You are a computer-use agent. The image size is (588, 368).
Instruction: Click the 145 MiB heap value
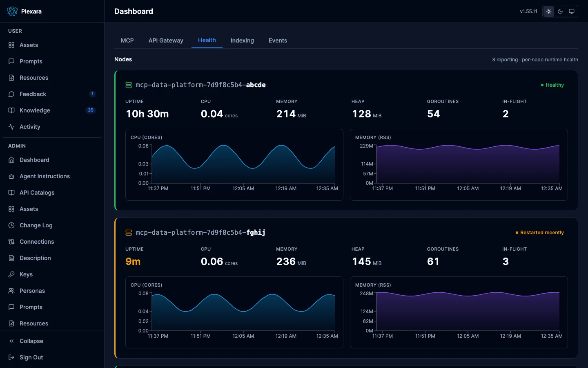[x=367, y=262]
